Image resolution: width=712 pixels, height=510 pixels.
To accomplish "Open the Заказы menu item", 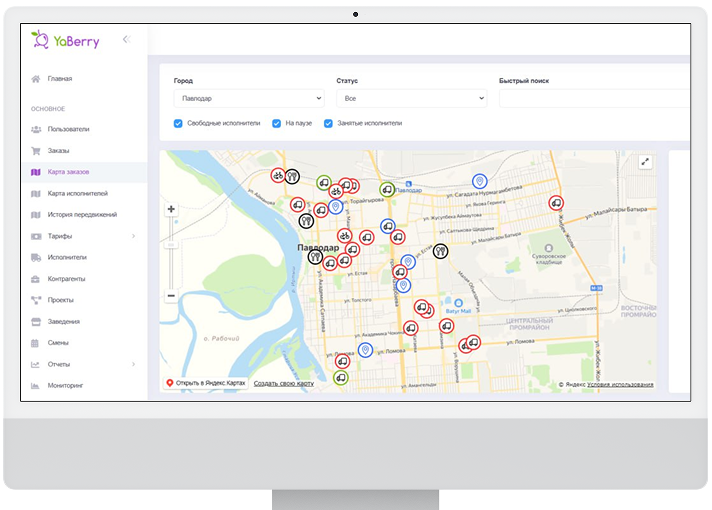I will 58,150.
